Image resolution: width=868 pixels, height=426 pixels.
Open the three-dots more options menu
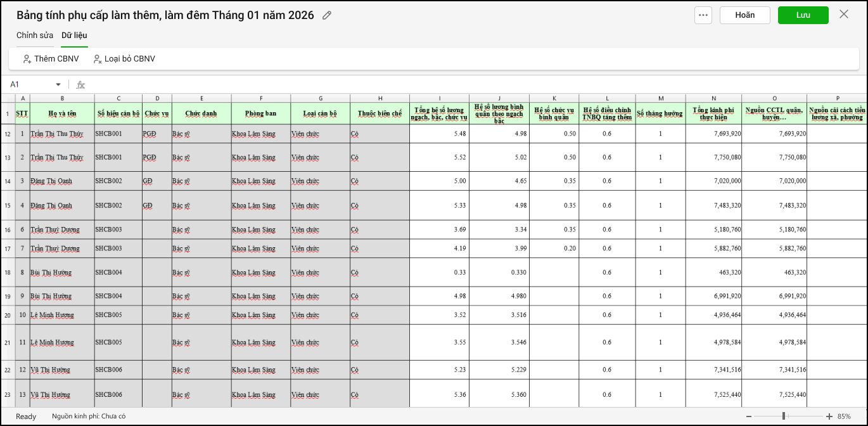703,15
